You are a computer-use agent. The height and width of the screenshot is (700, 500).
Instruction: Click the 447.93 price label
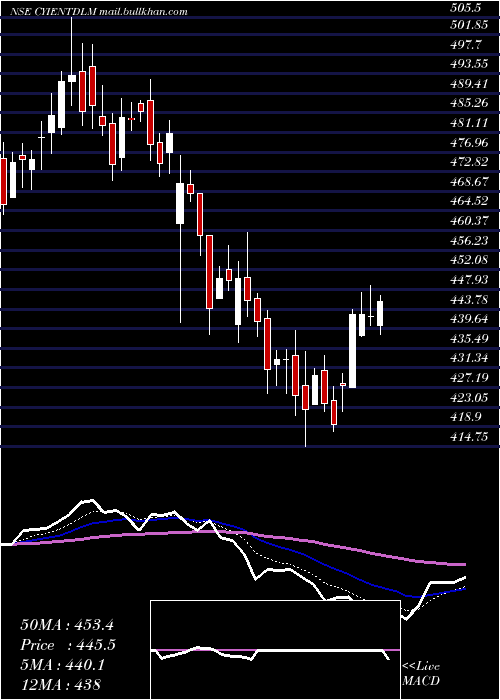[x=471, y=279]
